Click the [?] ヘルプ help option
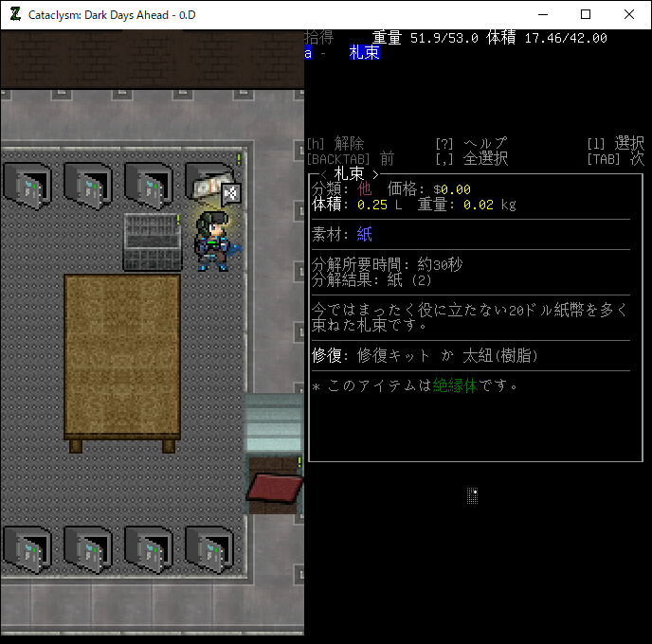The height and width of the screenshot is (644, 652). click(471, 144)
